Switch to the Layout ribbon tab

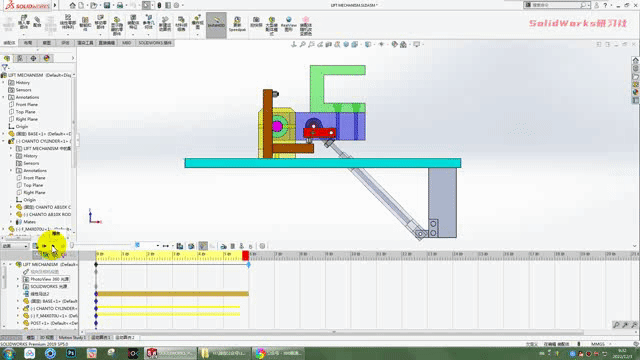28,43
